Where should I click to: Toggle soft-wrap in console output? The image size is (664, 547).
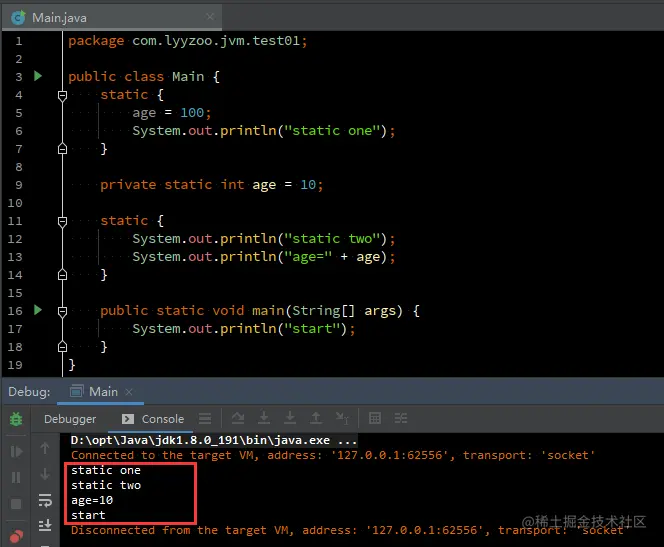pos(45,500)
